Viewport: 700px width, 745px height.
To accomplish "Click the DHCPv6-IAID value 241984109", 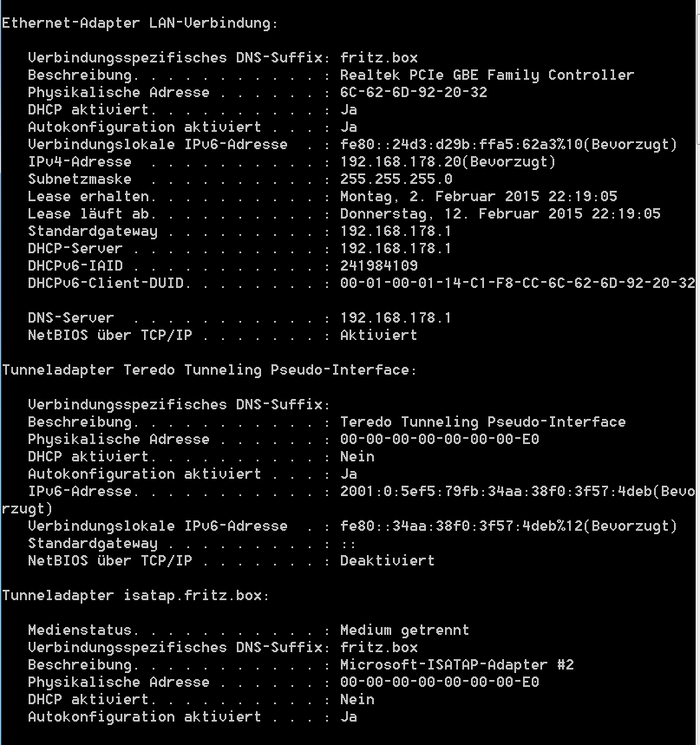I will [x=379, y=265].
